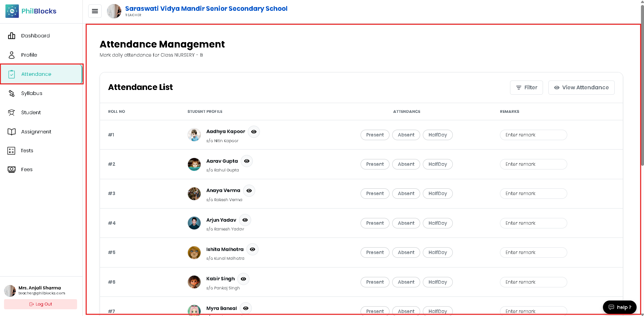View Aarav Gupta's profile eye icon
The image size is (644, 316).
tap(247, 161)
